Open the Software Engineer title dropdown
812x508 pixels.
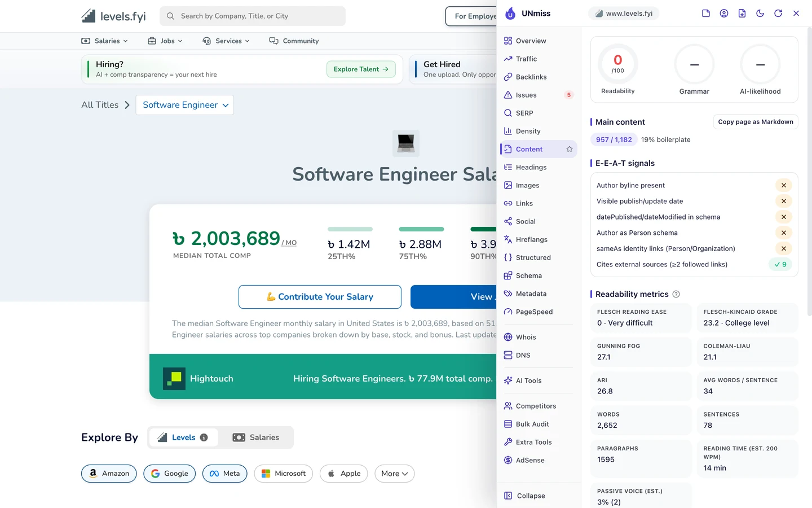tap(185, 105)
